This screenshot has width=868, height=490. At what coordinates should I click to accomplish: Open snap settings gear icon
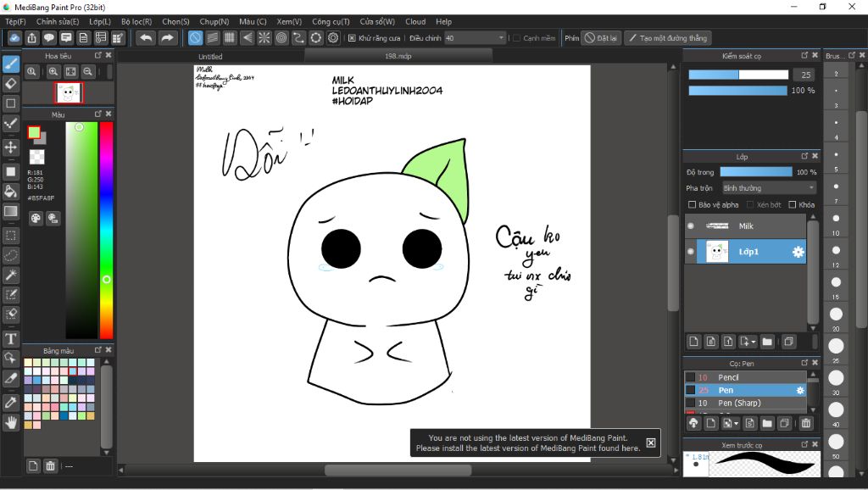[x=332, y=37]
